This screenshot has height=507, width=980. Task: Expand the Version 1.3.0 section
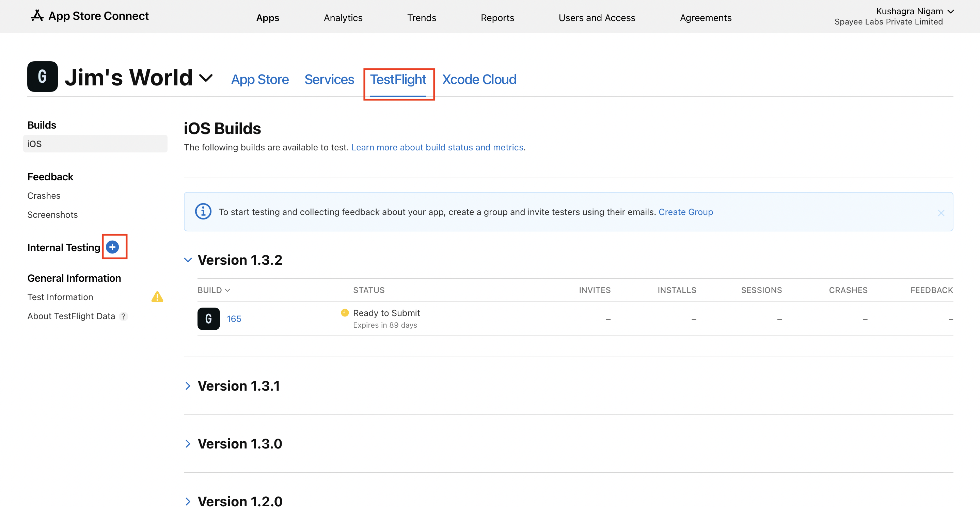[188, 443]
